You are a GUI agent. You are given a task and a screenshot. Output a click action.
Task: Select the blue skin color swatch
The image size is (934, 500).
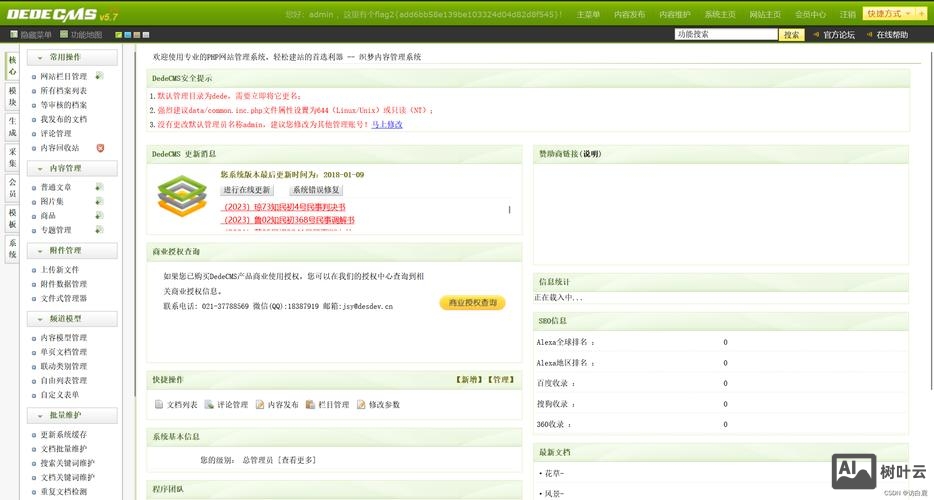point(127,35)
